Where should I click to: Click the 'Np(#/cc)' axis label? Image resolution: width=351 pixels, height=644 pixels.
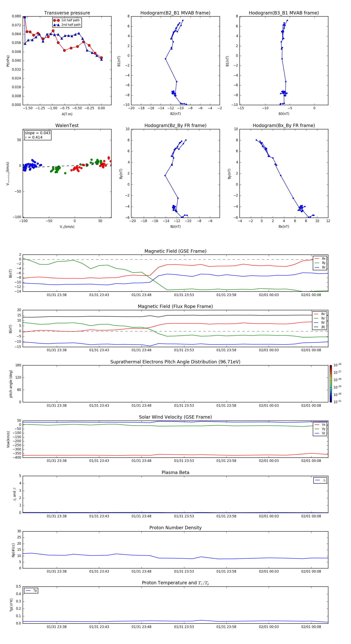click(x=13, y=550)
